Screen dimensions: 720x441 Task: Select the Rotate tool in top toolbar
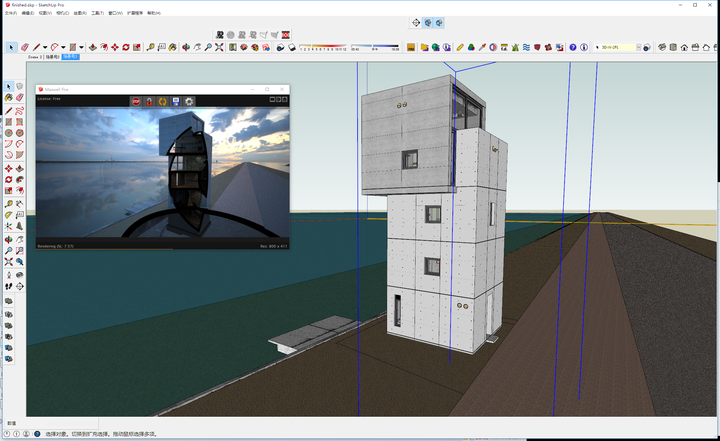pyautogui.click(x=125, y=47)
